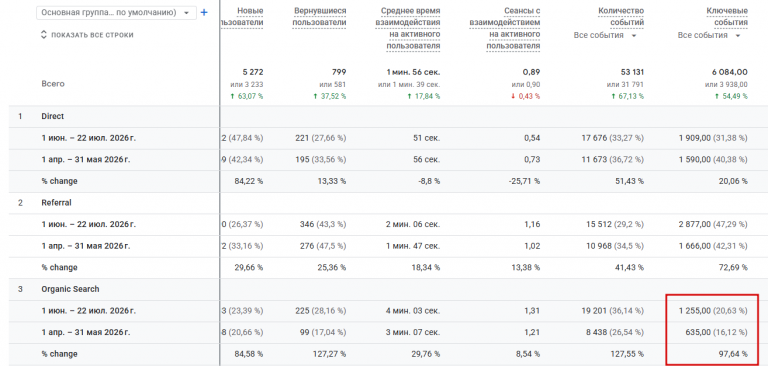Click the 'Сеансы с взаимодействием' column header
Image resolution: width=768 pixels, height=366 pixels.
pos(504,28)
